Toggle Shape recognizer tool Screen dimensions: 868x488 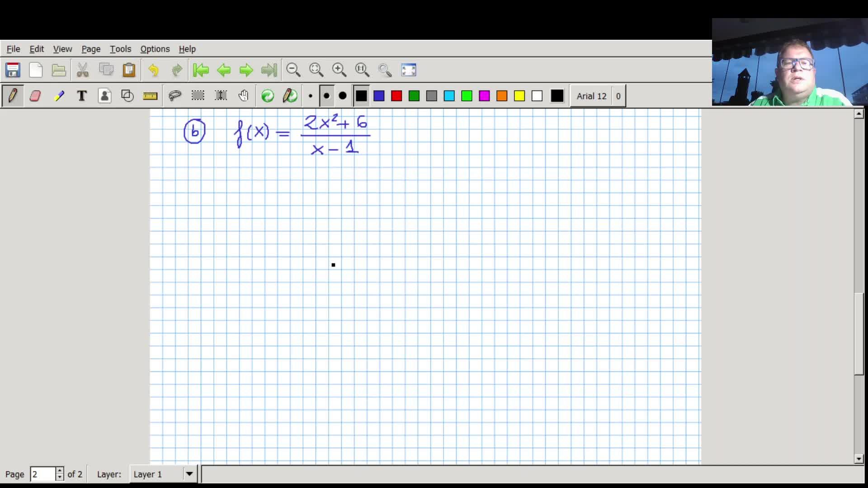[127, 96]
